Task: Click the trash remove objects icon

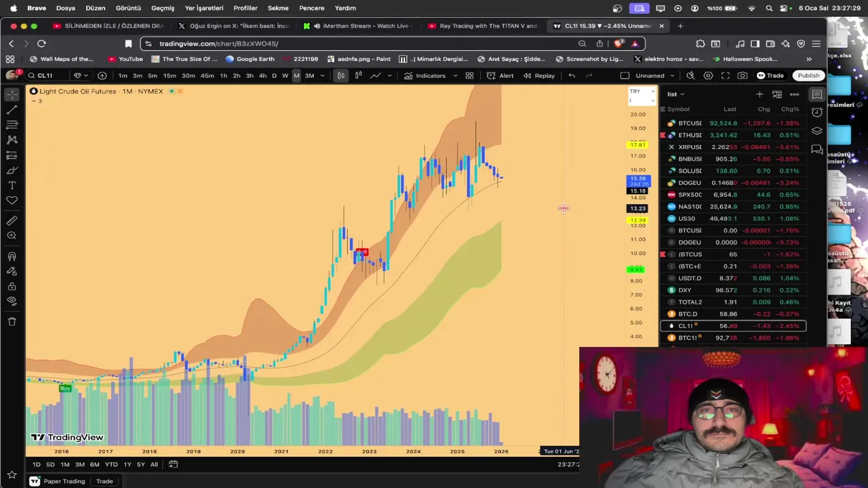Action: coord(12,321)
